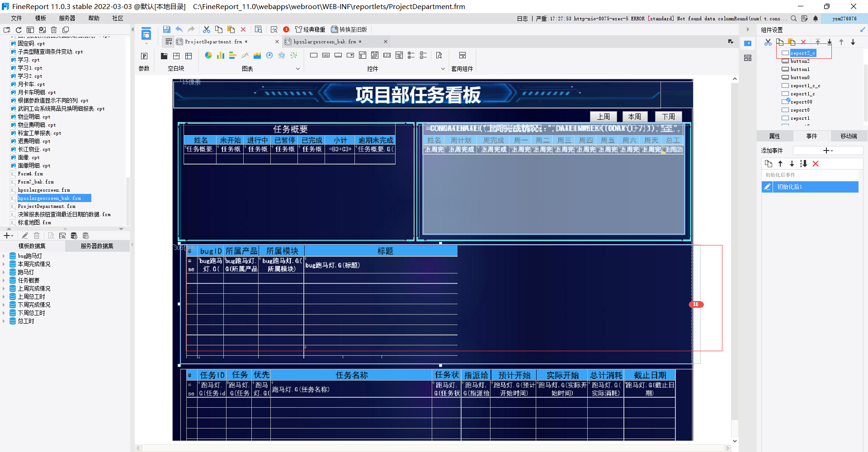868x452 pixels.
Task: Click 经典稳重 theme button
Action: [310, 29]
